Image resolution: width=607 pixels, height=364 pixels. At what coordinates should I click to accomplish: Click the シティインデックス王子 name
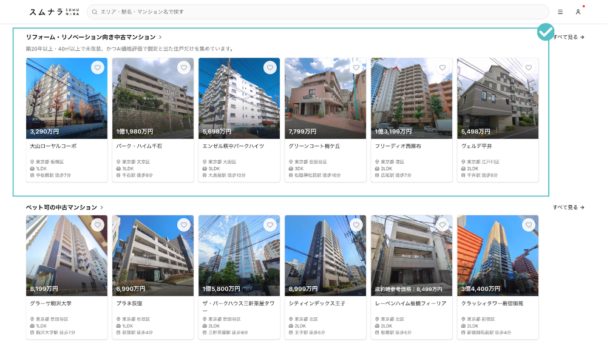[317, 303]
